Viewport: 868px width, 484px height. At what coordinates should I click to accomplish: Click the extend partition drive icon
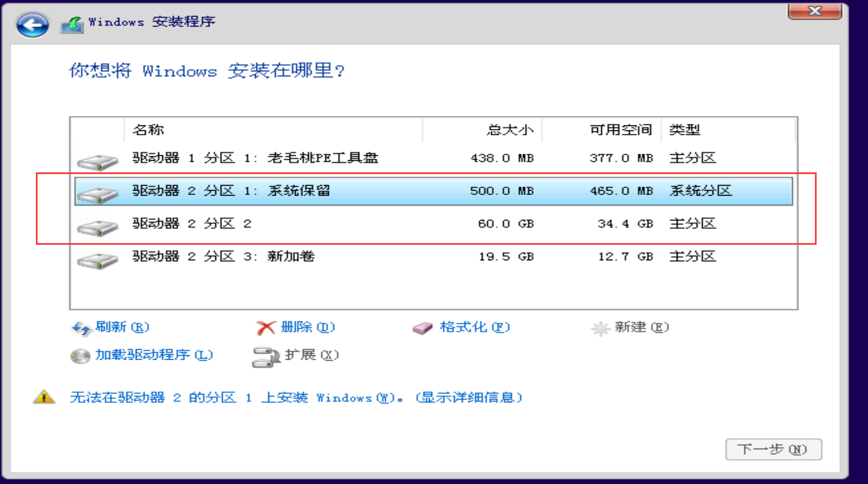[266, 357]
